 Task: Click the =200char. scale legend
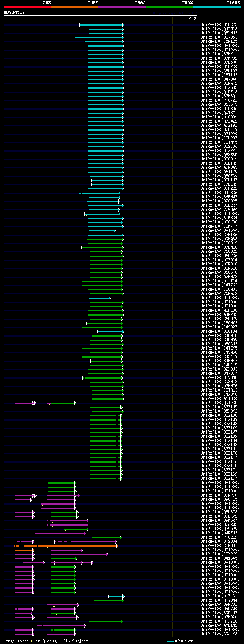pos(181,641)
